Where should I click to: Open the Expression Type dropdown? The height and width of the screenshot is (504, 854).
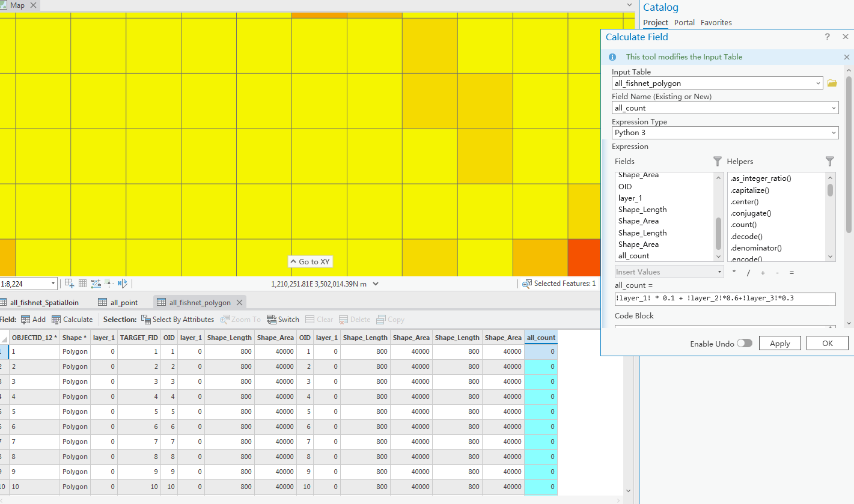coord(834,133)
